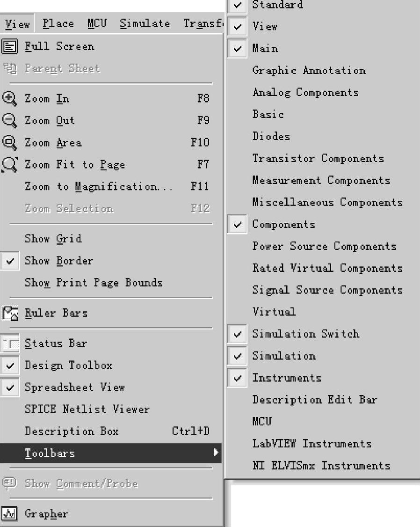Open the Simulate menu
The image size is (420, 527).
144,23
